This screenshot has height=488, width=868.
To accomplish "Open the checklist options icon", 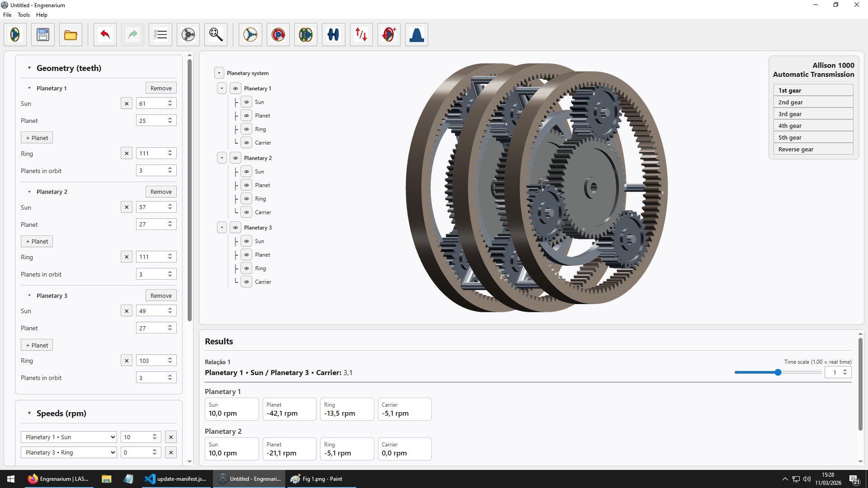I will pos(160,35).
